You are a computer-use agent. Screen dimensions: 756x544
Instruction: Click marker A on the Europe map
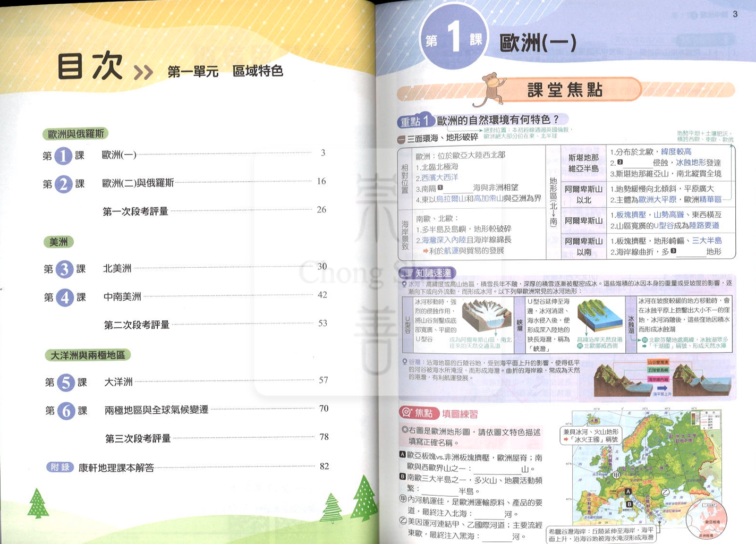pyautogui.click(x=628, y=491)
